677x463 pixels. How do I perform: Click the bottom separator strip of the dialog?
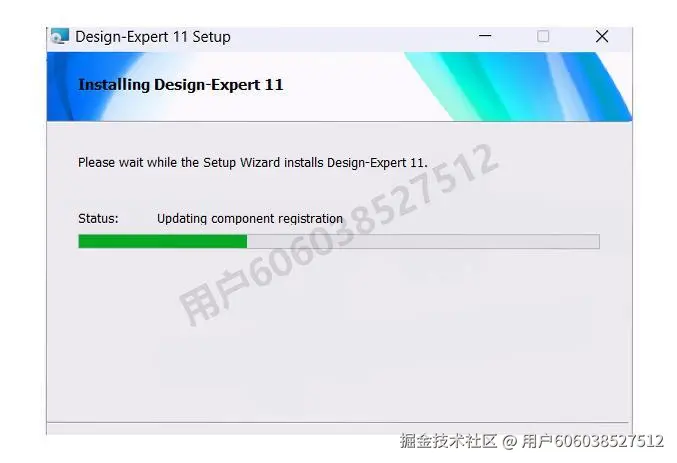point(339,428)
